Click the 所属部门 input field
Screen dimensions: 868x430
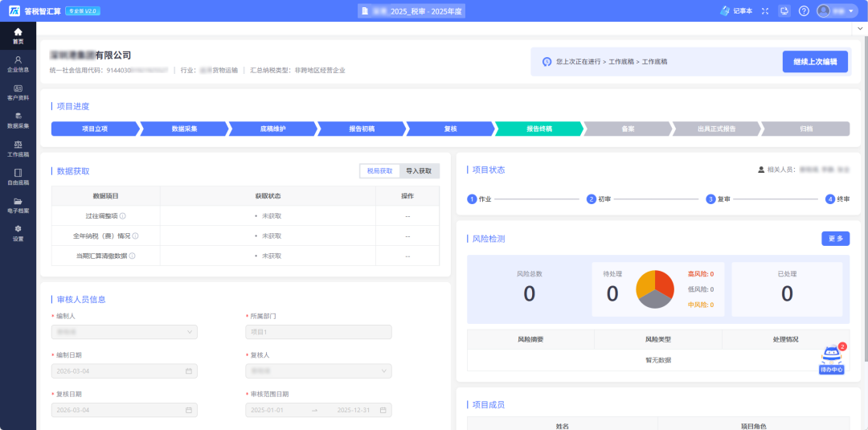(318, 332)
